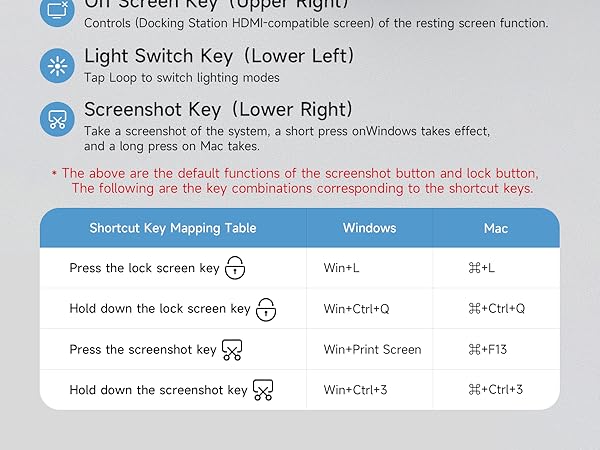This screenshot has height=450, width=600.
Task: Click the Win+Ctrl+3 shortcut cell
Action: 356,390
